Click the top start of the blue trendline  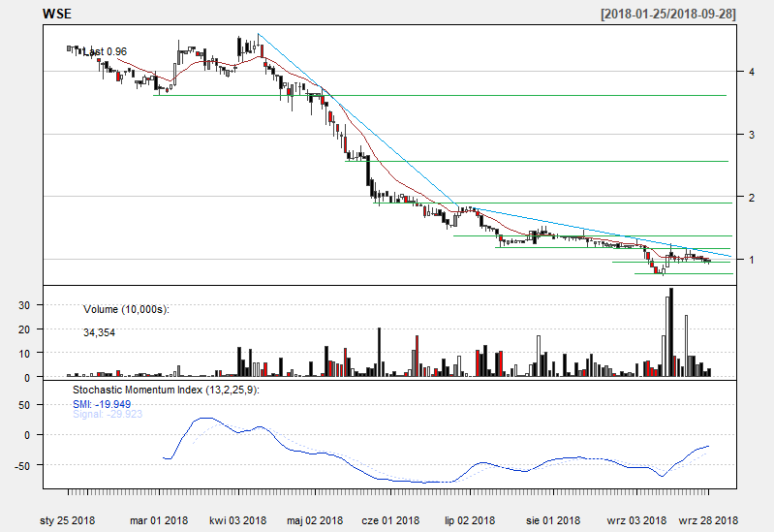click(x=259, y=34)
